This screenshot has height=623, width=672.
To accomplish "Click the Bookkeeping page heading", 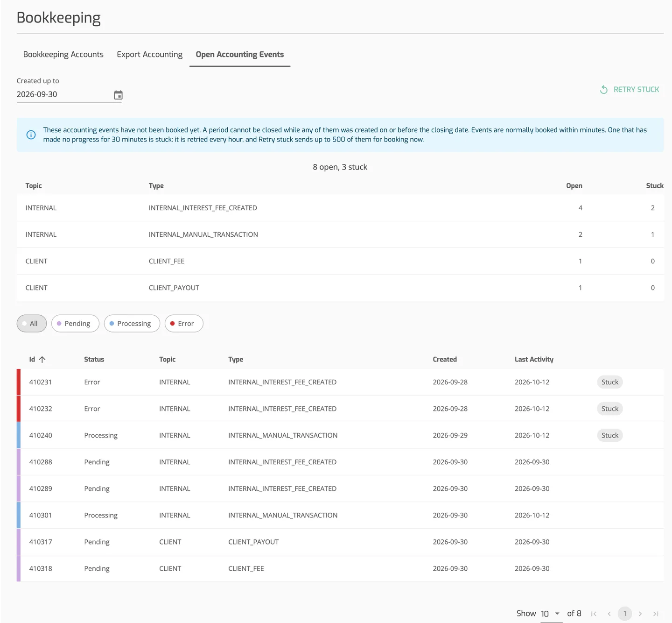I will [x=59, y=18].
